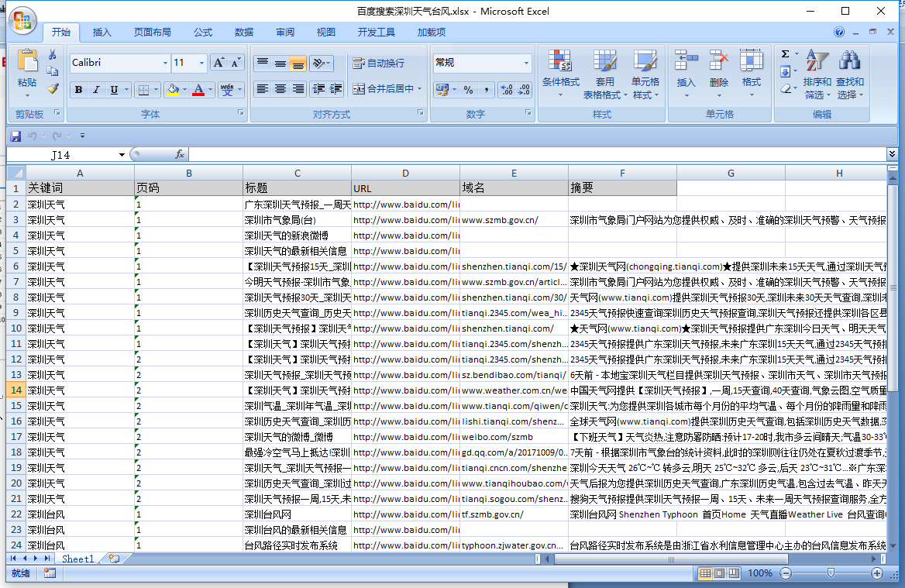Switch to the 插入 ribbon tab
905x588 pixels.
click(102, 33)
